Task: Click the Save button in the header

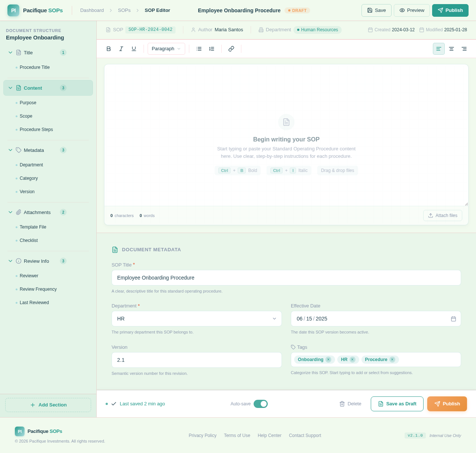Action: click(x=376, y=10)
